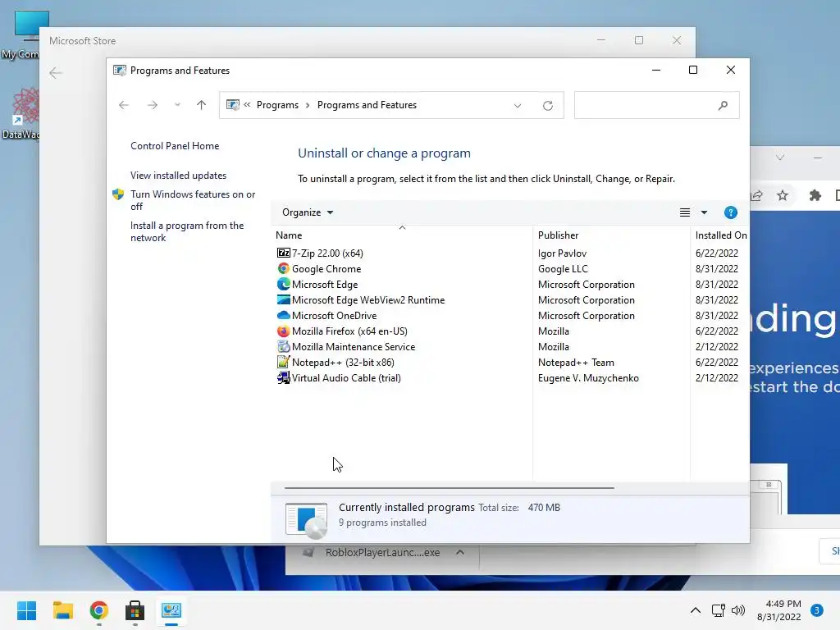Go back with the navigation arrow
The width and height of the screenshot is (840, 630).
[124, 105]
